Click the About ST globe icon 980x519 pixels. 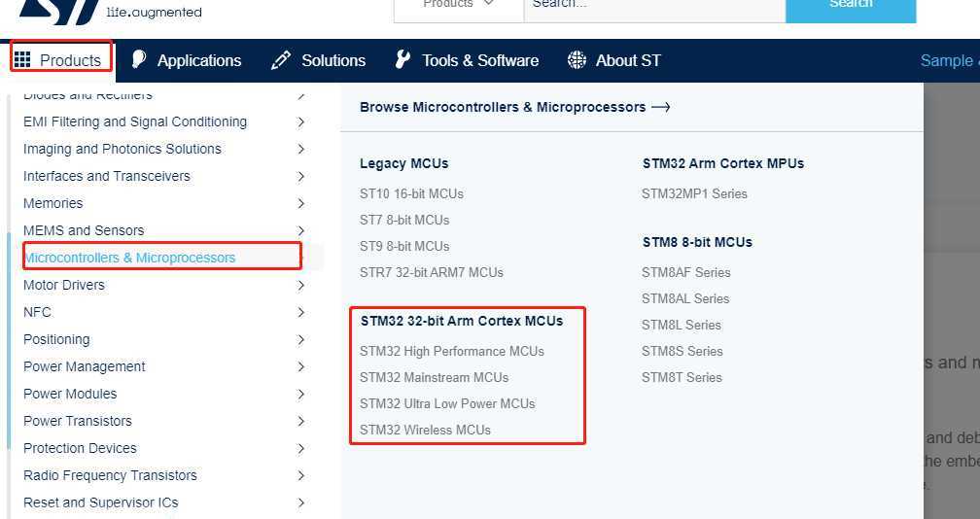[577, 60]
